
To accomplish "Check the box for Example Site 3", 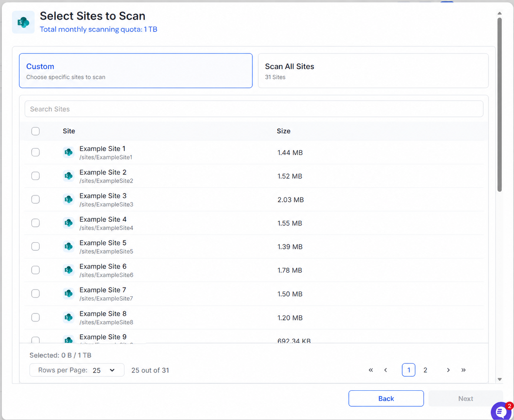I will click(36, 199).
